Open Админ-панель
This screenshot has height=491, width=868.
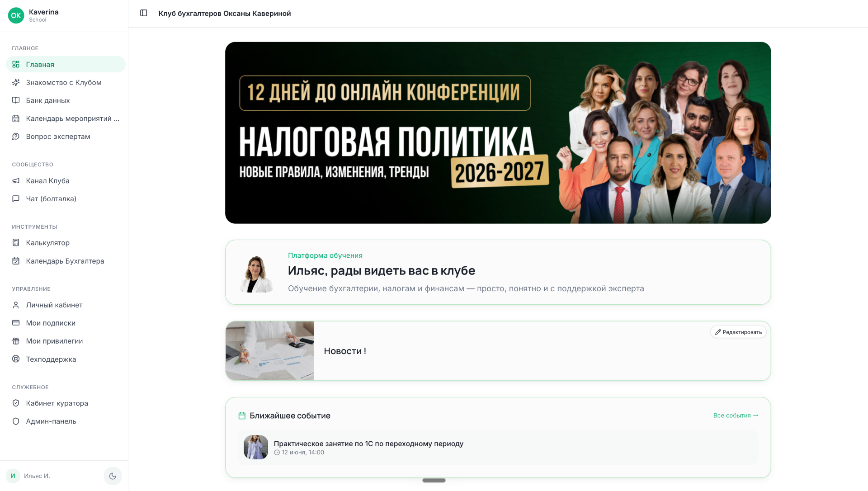pyautogui.click(x=66, y=421)
